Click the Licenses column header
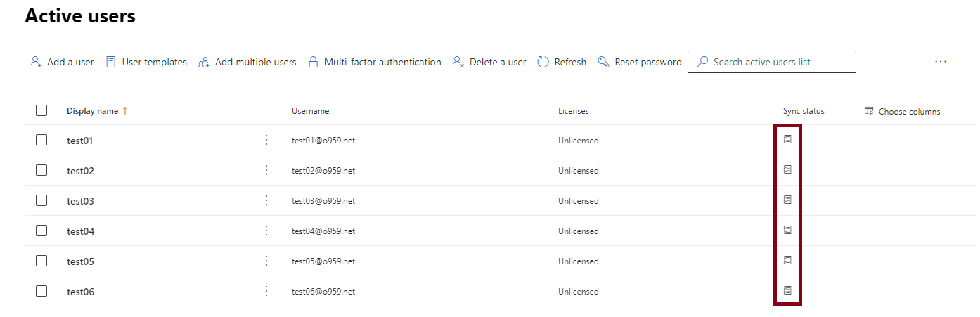980x317 pixels. point(574,111)
